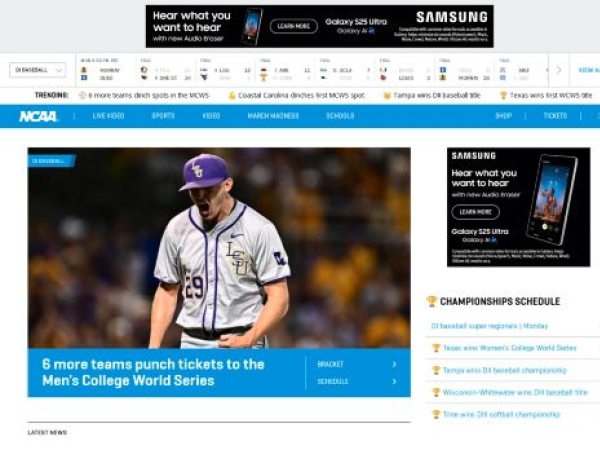Click the trophy icon beside Championships Schedule
Image resolution: width=600 pixels, height=450 pixels.
pyautogui.click(x=432, y=301)
